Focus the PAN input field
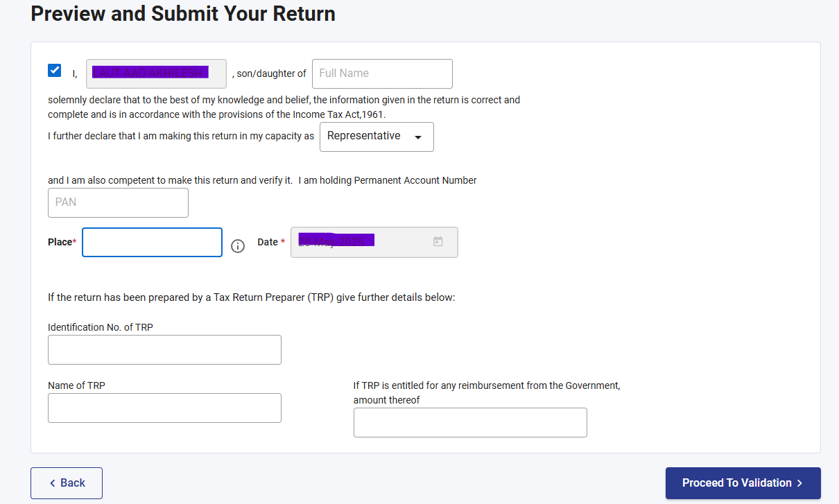Image resolution: width=839 pixels, height=504 pixels. point(118,202)
